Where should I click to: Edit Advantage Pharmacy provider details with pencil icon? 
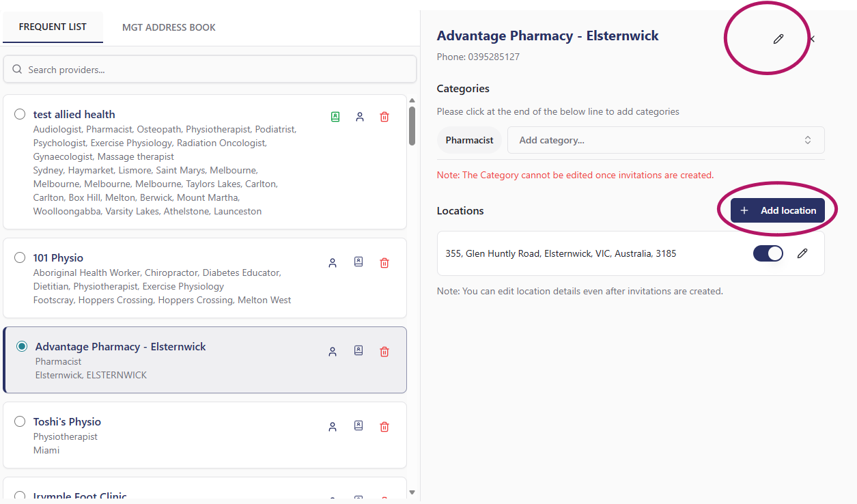click(x=778, y=40)
